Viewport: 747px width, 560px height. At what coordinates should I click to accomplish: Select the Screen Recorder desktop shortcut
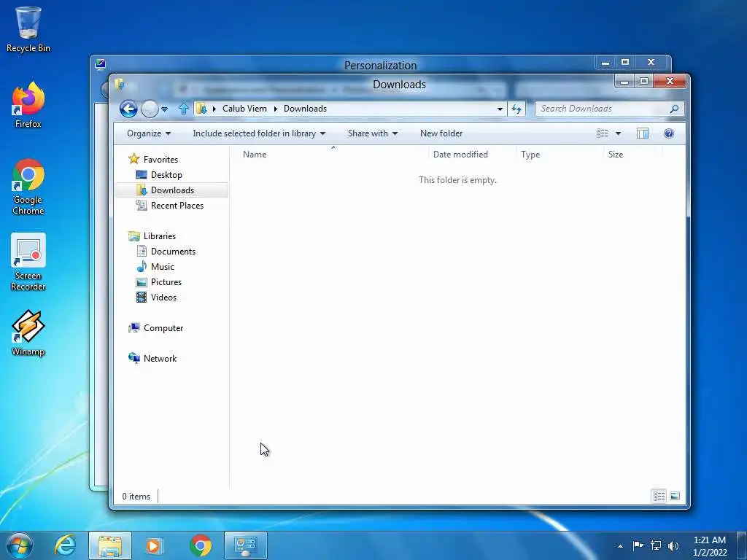(28, 262)
